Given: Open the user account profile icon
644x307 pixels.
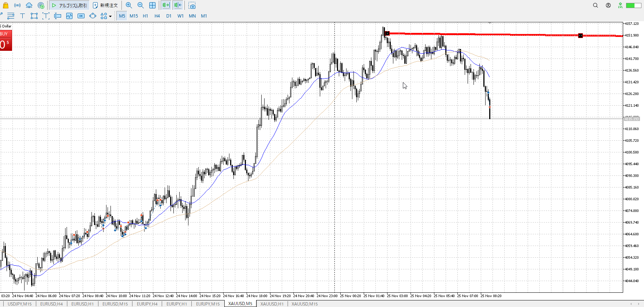Looking at the screenshot, I should coord(608,5).
